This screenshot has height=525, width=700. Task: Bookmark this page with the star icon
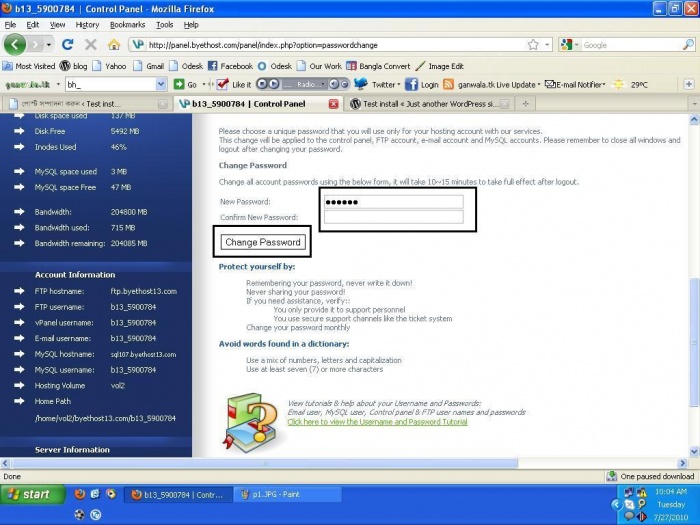pyautogui.click(x=533, y=45)
